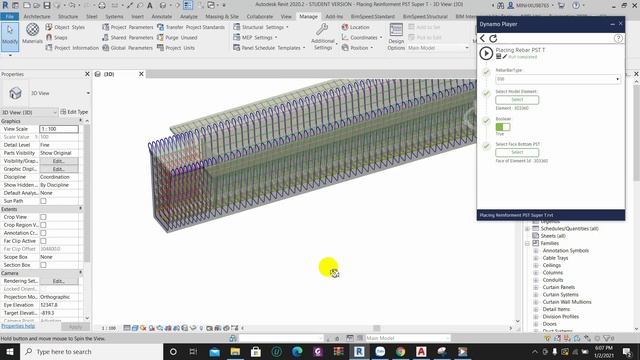
Task: Open Dynamo Player help
Action: coord(618,38)
